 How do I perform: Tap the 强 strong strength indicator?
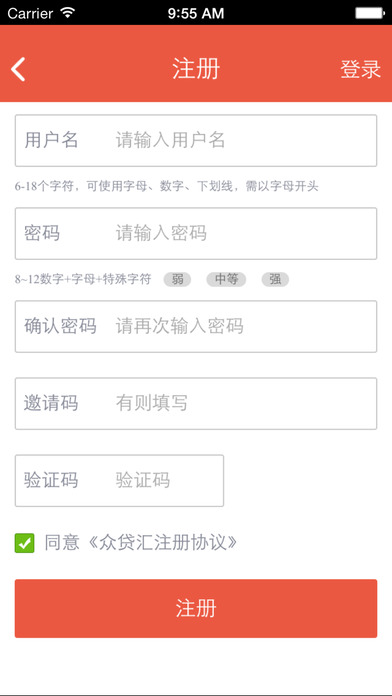[x=275, y=280]
